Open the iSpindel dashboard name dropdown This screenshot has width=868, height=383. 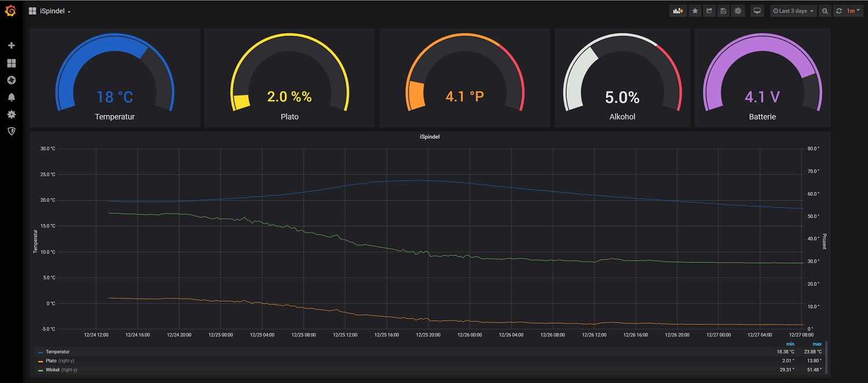(55, 11)
